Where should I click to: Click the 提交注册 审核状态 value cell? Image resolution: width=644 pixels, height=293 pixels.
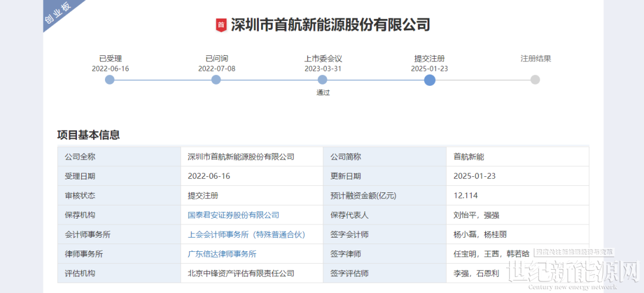tap(252, 195)
